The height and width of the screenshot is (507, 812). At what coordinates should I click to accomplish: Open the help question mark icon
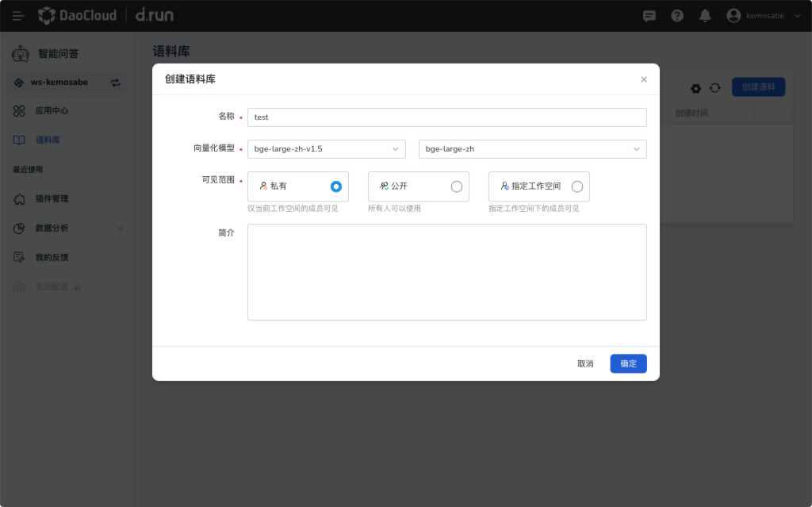(677, 16)
